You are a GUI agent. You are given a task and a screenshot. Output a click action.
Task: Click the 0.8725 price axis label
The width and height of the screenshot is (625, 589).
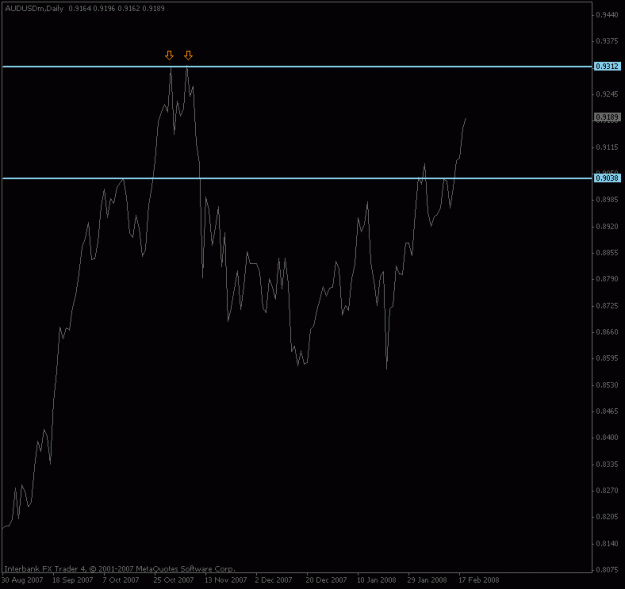607,306
